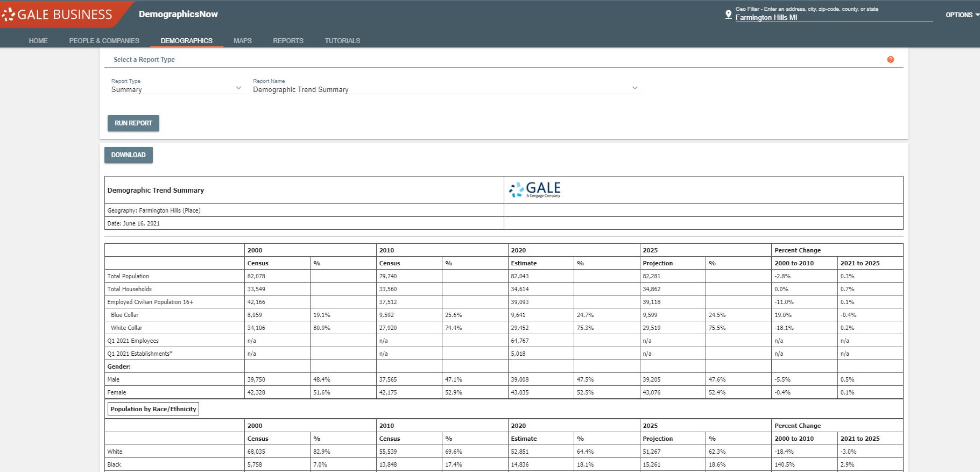Open the TUTORIALS tab
This screenshot has height=472, width=980.
342,41
